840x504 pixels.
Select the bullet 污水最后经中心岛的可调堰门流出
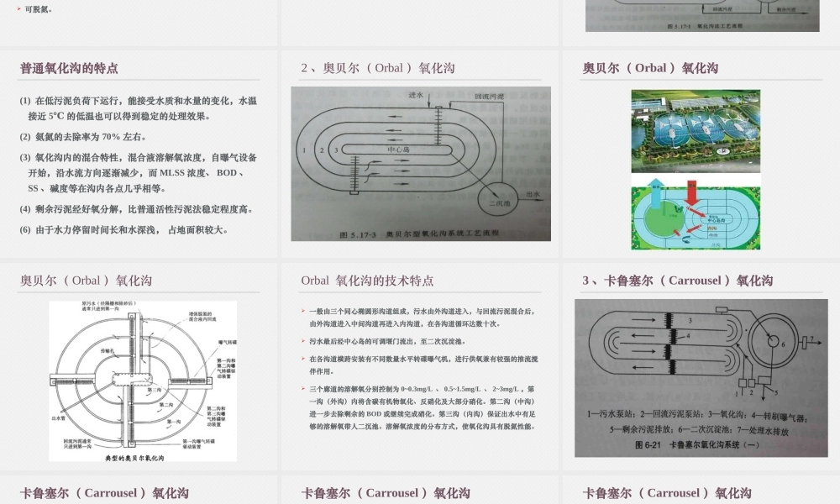click(388, 341)
